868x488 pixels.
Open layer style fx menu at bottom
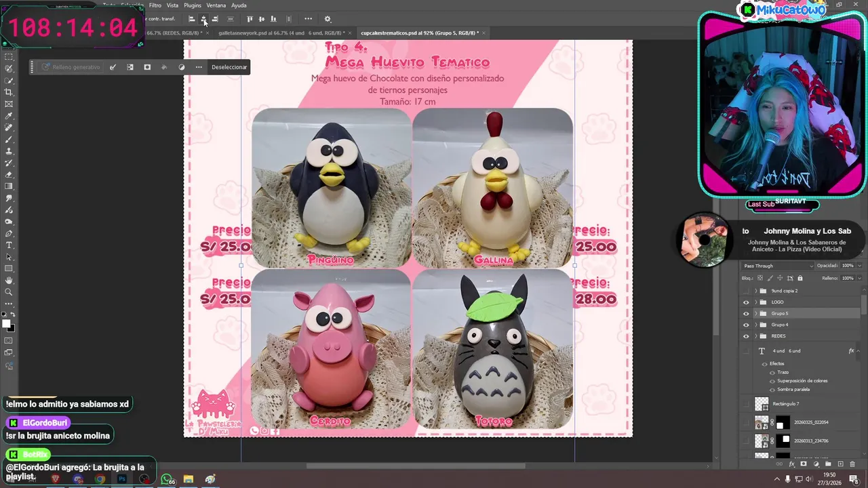pyautogui.click(x=791, y=464)
